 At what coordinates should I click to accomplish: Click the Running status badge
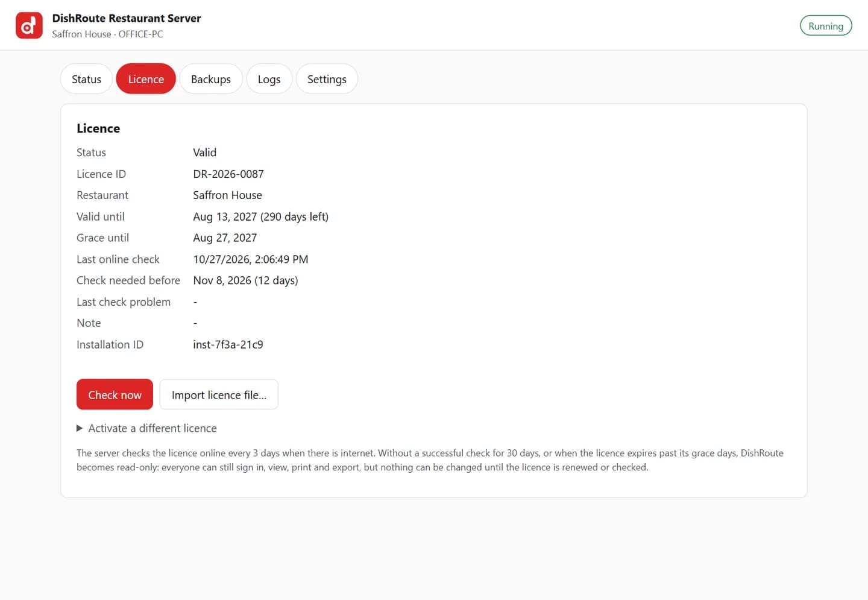pos(826,26)
